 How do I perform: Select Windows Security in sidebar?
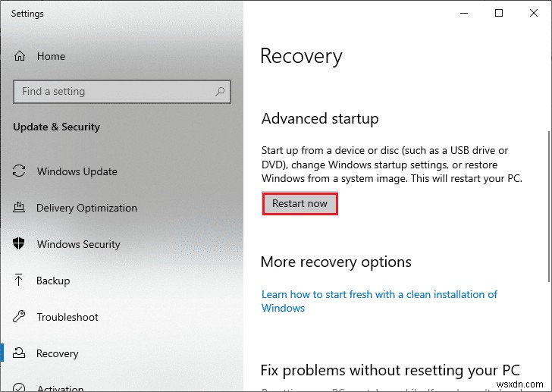click(78, 244)
